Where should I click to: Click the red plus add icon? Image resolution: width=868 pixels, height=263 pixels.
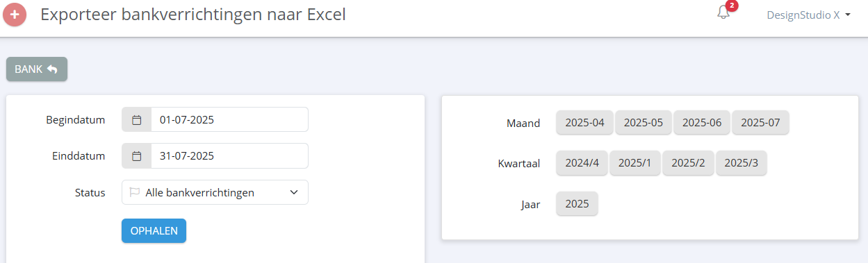[15, 15]
